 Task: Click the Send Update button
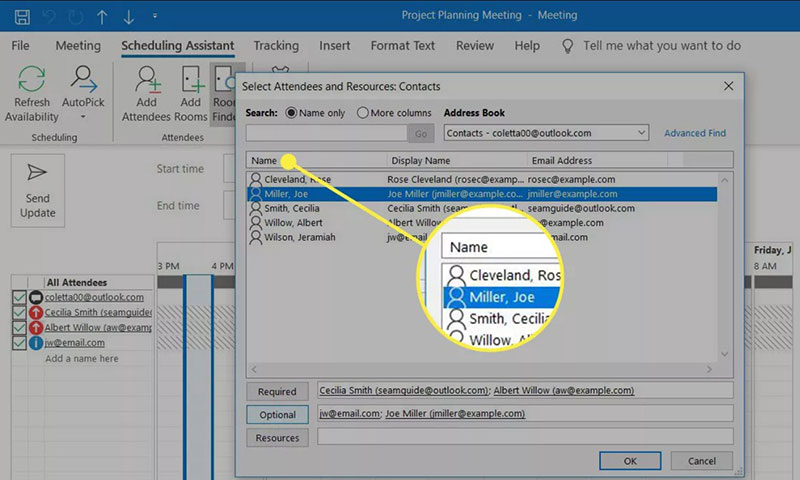tap(38, 191)
